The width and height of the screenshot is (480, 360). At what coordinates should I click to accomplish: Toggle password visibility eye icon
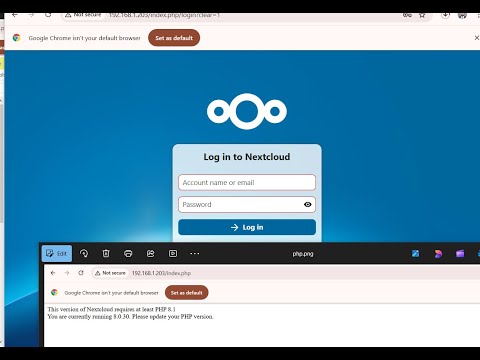[308, 204]
